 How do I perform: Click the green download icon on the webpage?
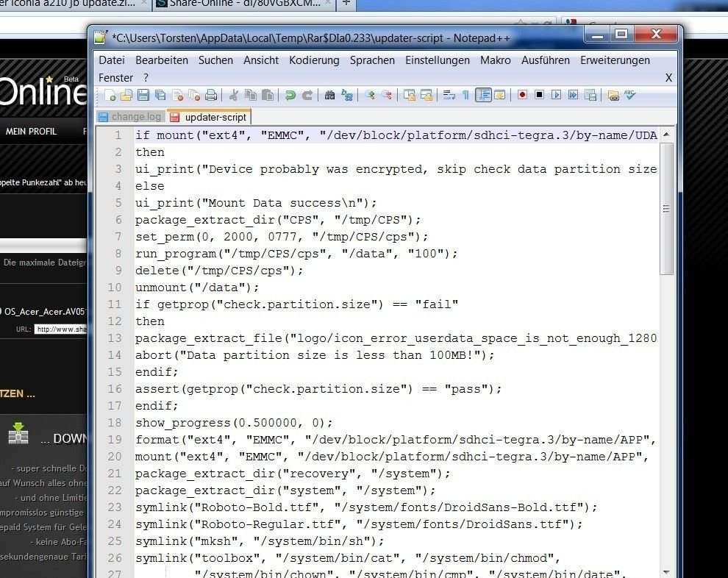[x=18, y=434]
